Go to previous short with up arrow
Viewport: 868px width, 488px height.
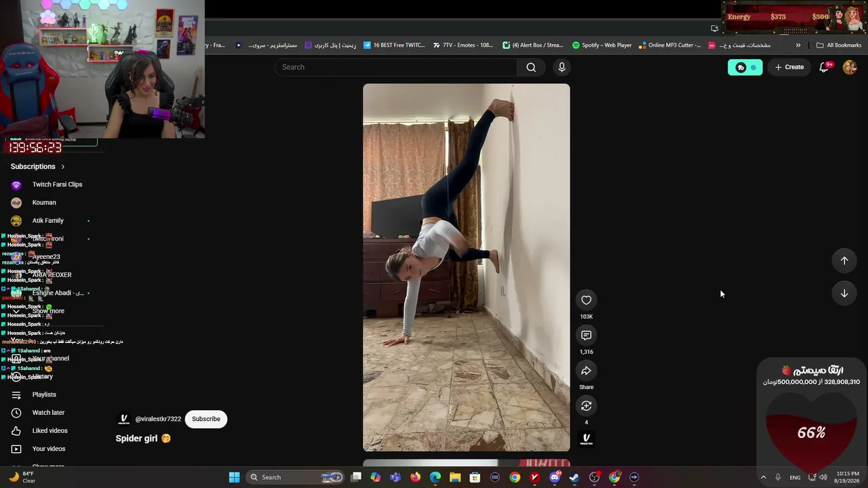(x=844, y=261)
